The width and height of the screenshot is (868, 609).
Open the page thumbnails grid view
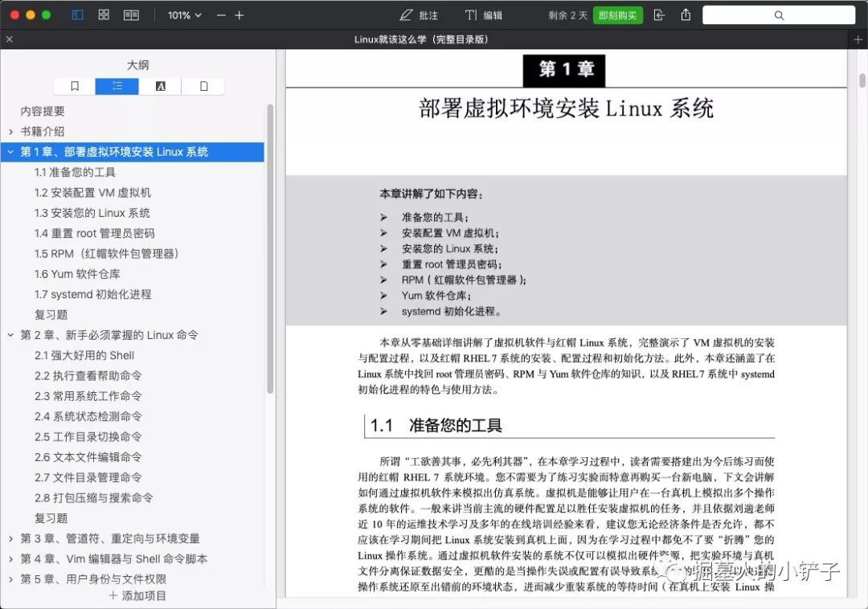(x=103, y=14)
